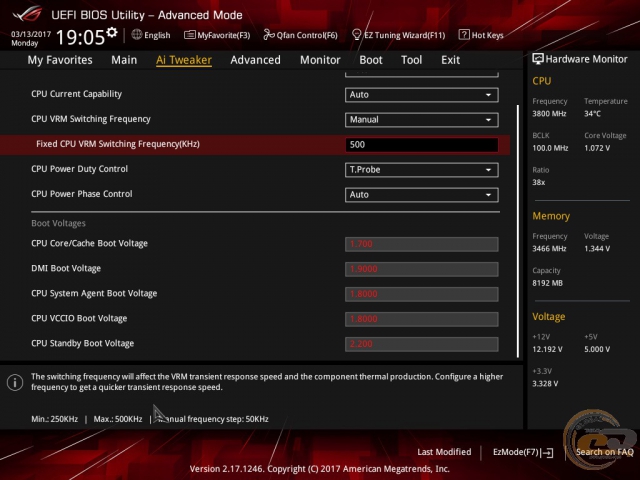Switch to Main tab

click(124, 60)
